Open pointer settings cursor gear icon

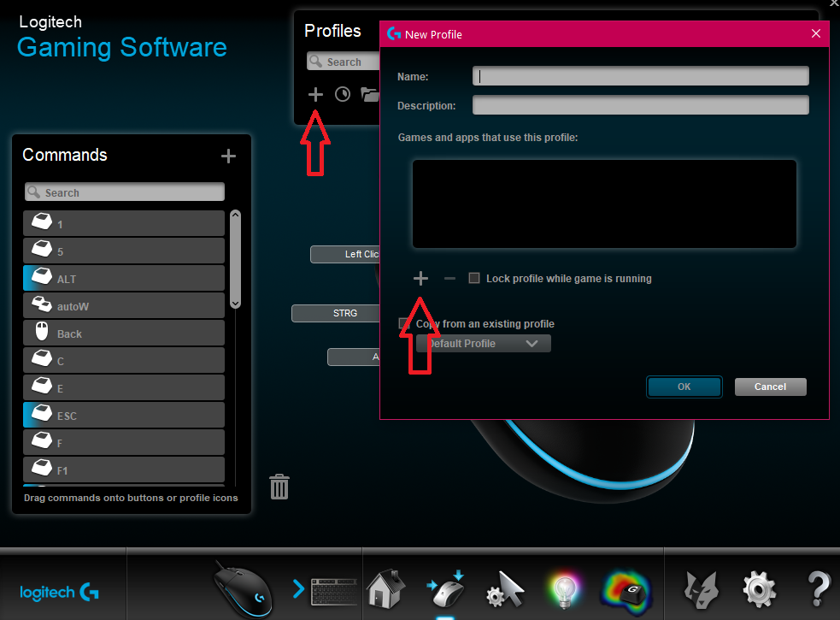pos(505,590)
